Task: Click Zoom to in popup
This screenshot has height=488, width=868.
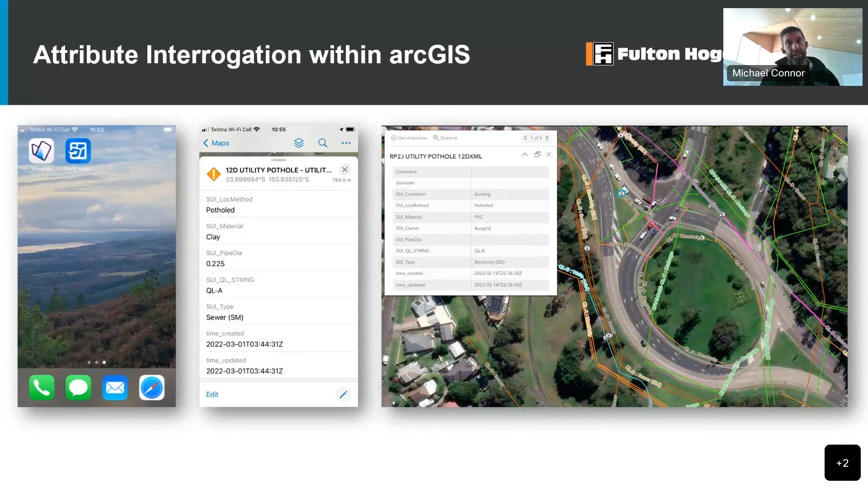Action: (x=445, y=138)
